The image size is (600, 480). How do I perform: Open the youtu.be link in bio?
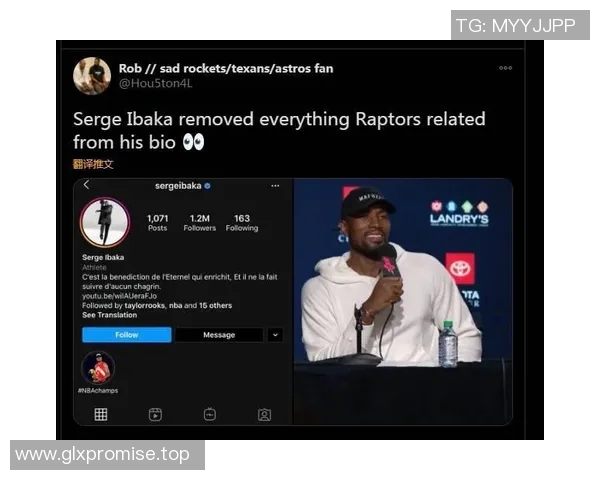(x=119, y=296)
